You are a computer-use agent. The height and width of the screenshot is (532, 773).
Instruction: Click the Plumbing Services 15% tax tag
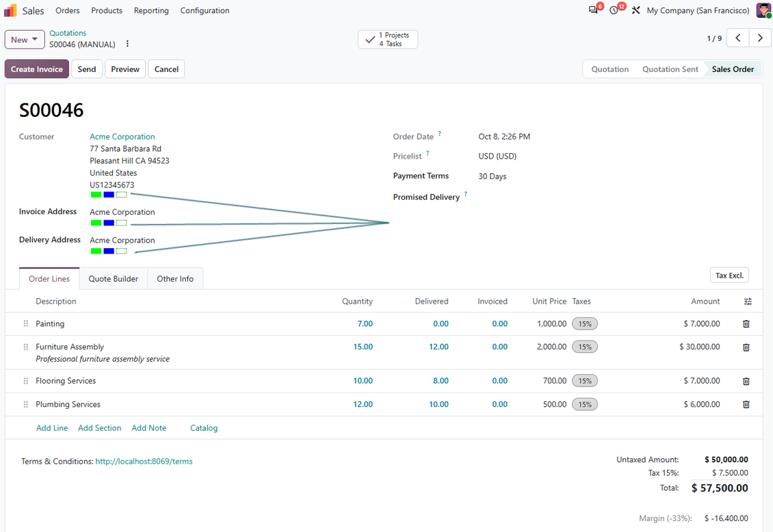(x=585, y=404)
